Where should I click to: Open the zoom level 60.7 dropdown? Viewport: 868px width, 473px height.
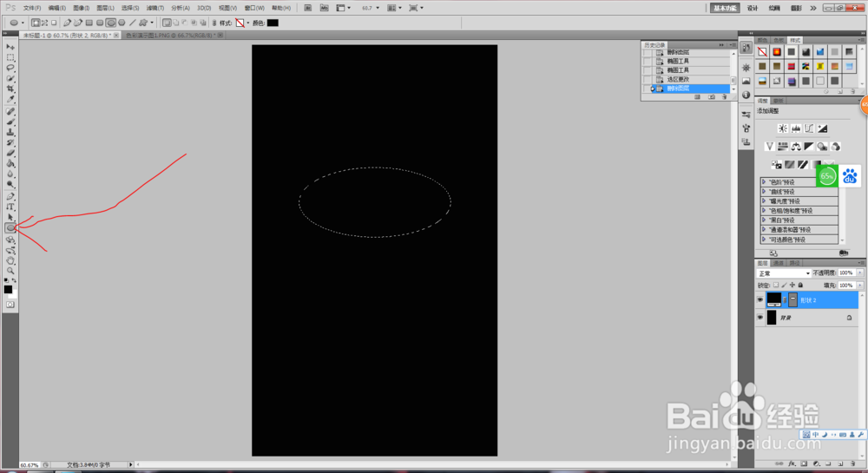click(378, 8)
